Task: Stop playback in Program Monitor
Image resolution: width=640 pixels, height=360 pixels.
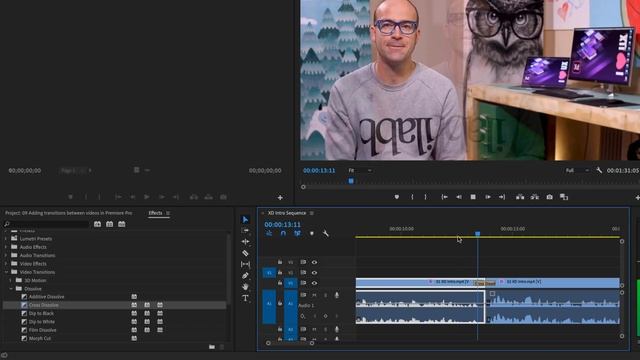Action: tap(473, 197)
